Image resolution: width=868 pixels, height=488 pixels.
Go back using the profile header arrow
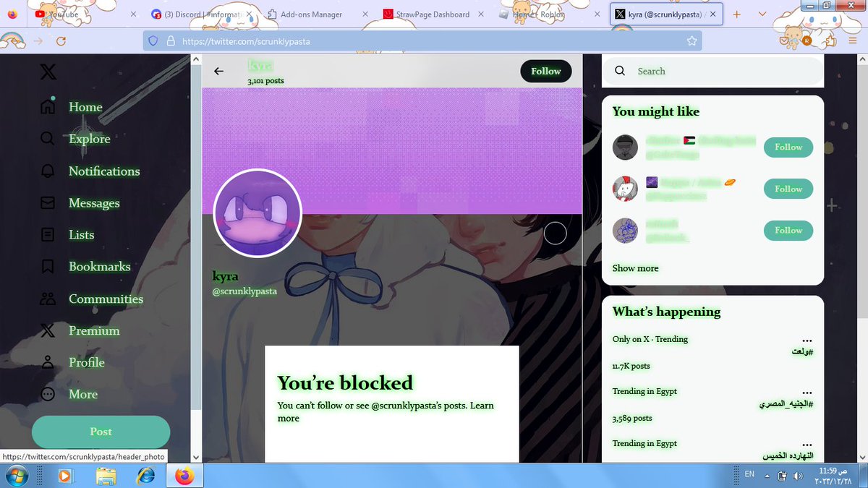click(218, 71)
